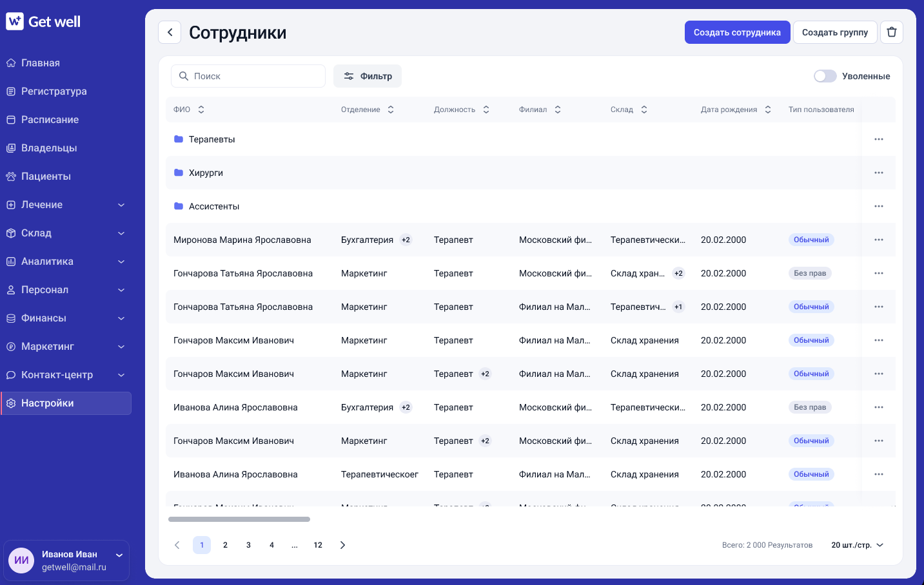Click the back arrow next to Сотрудники
The height and width of the screenshot is (585, 924).
click(x=170, y=32)
